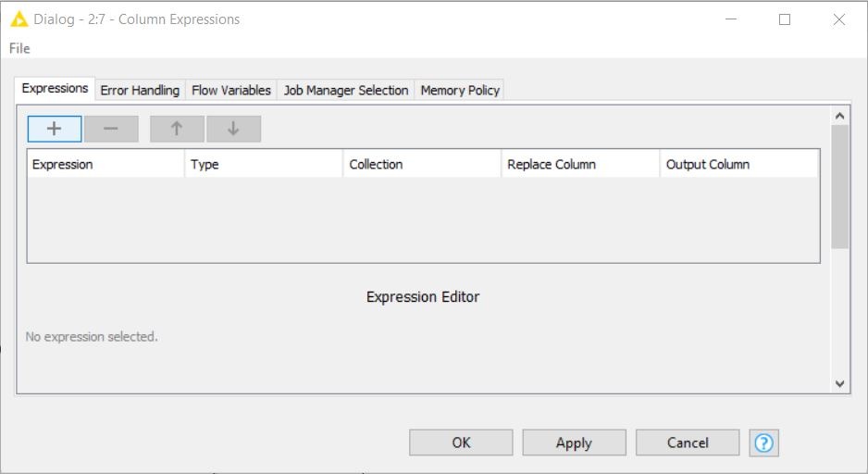Click the KNIME logo in title bar
Image resolution: width=868 pixels, height=474 pixels.
(x=19, y=19)
